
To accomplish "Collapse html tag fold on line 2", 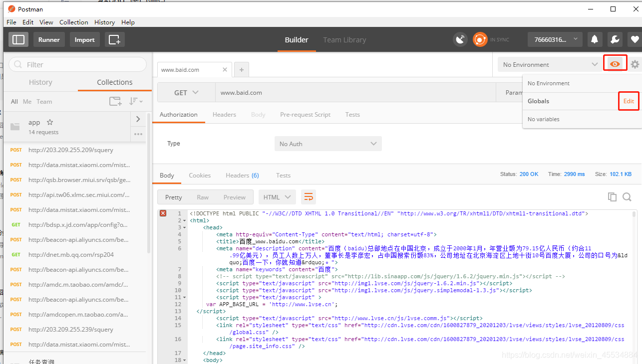I will click(x=184, y=220).
